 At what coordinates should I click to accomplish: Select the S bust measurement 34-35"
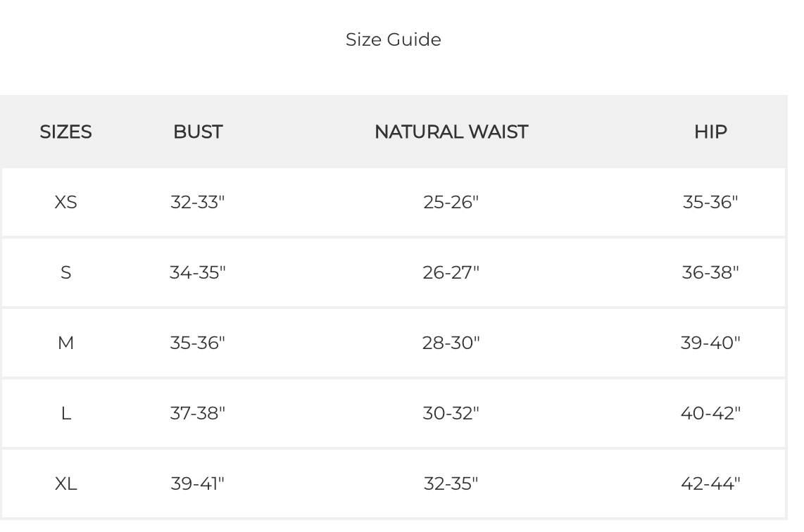coord(198,273)
